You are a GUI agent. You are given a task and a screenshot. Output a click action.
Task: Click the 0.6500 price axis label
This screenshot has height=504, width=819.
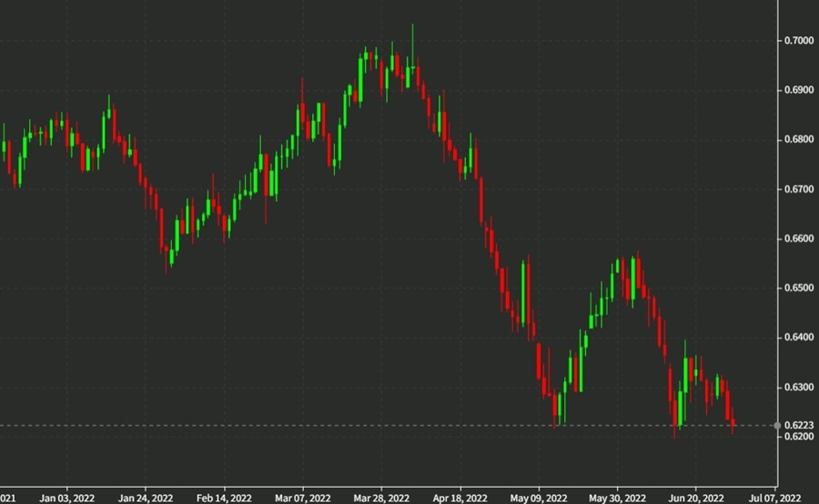pyautogui.click(x=799, y=288)
